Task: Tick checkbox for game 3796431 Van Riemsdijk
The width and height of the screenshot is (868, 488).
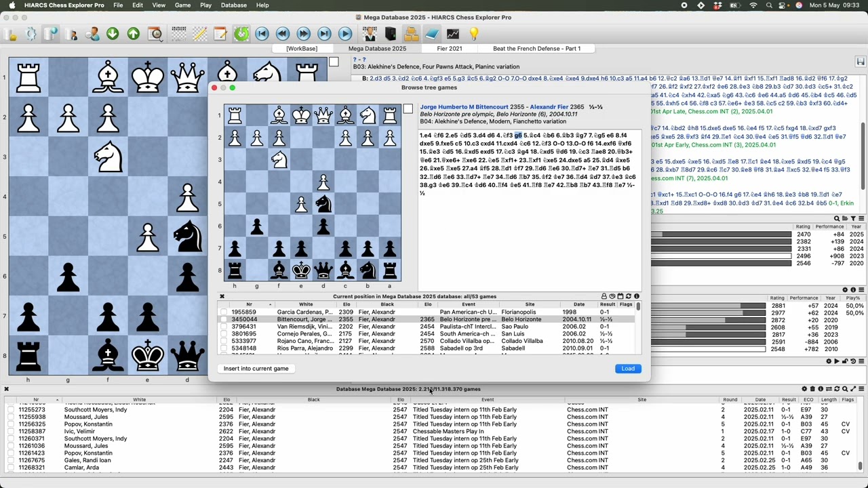Action: [x=224, y=327]
